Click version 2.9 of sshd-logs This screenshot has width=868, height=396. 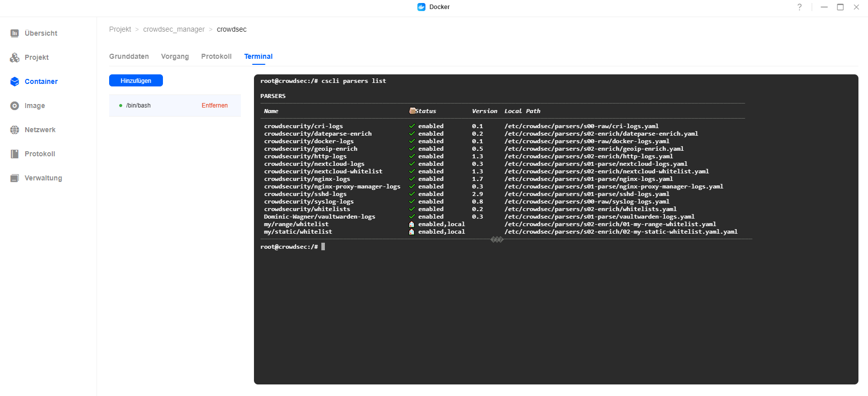point(477,194)
